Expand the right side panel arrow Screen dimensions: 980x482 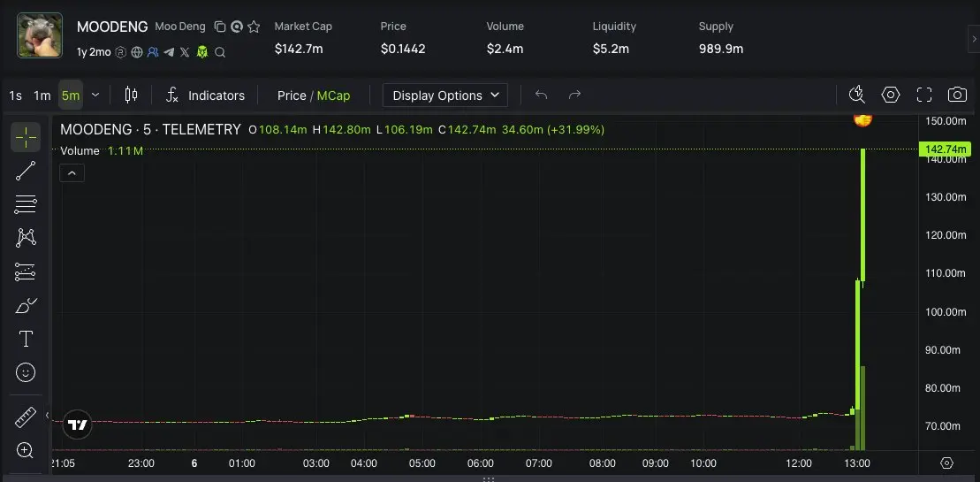(974, 39)
